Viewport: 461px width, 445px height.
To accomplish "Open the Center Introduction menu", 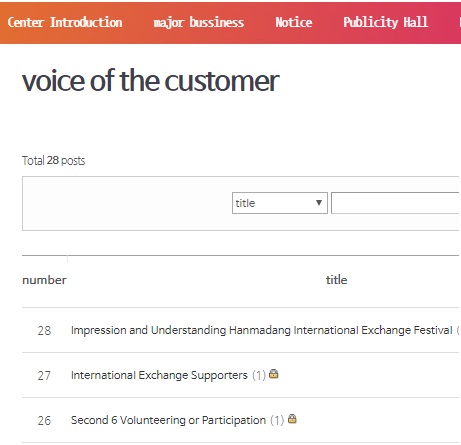I will tap(65, 22).
